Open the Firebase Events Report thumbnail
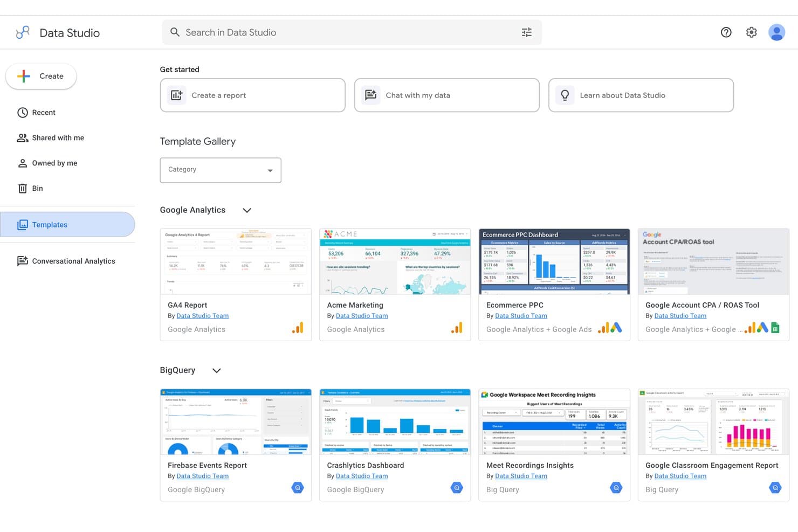Image resolution: width=798 pixels, height=532 pixels. tap(236, 422)
